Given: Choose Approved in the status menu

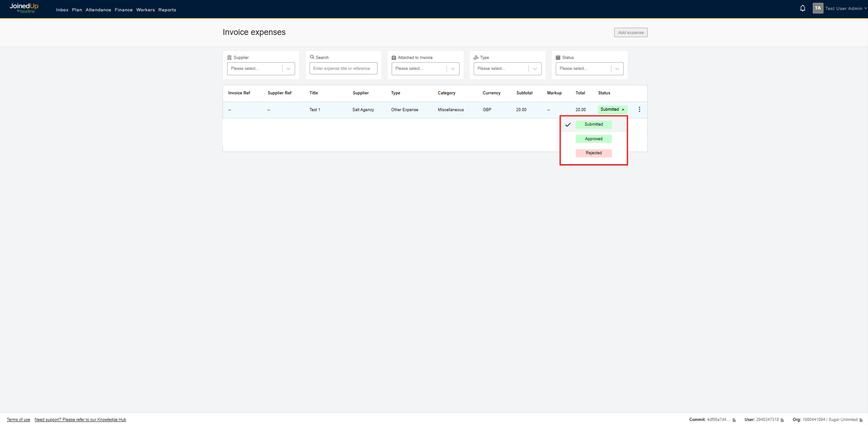Looking at the screenshot, I should pos(593,139).
